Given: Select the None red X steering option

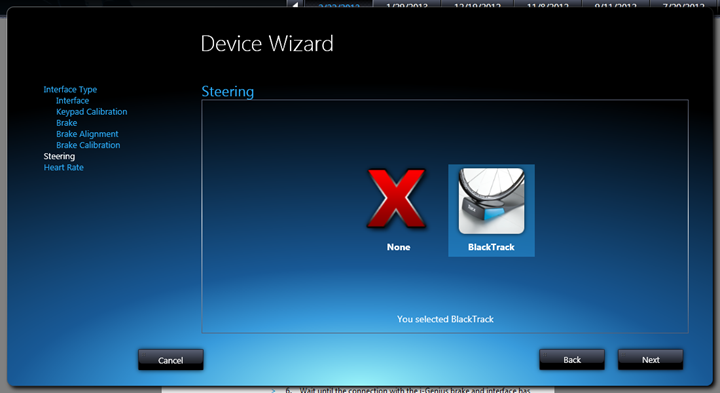Looking at the screenshot, I should pos(397,199).
